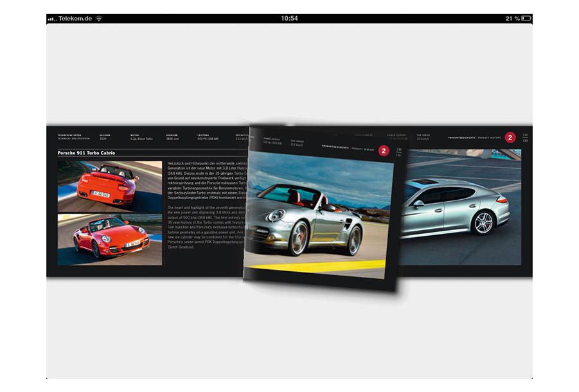Open the rear-view red 911 Turbo Cabrio photo

(110, 186)
